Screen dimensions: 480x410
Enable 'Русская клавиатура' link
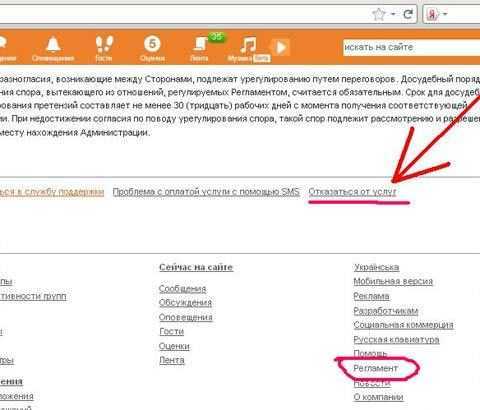pyautogui.click(x=396, y=340)
